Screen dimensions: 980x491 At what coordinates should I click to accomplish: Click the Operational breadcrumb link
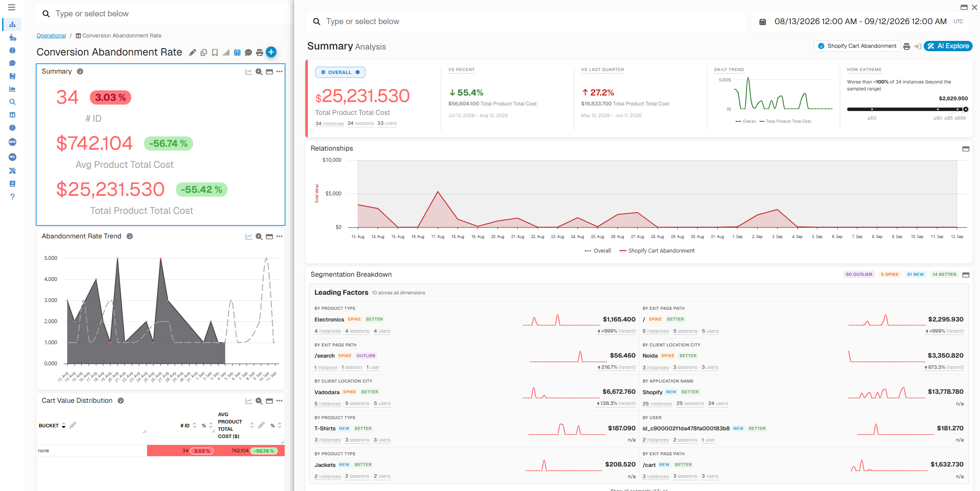point(51,36)
